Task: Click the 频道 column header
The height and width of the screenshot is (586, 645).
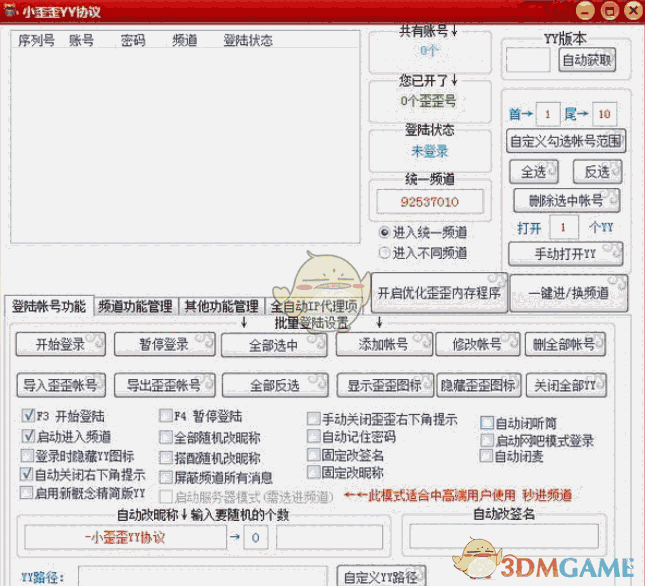Action: [x=185, y=40]
